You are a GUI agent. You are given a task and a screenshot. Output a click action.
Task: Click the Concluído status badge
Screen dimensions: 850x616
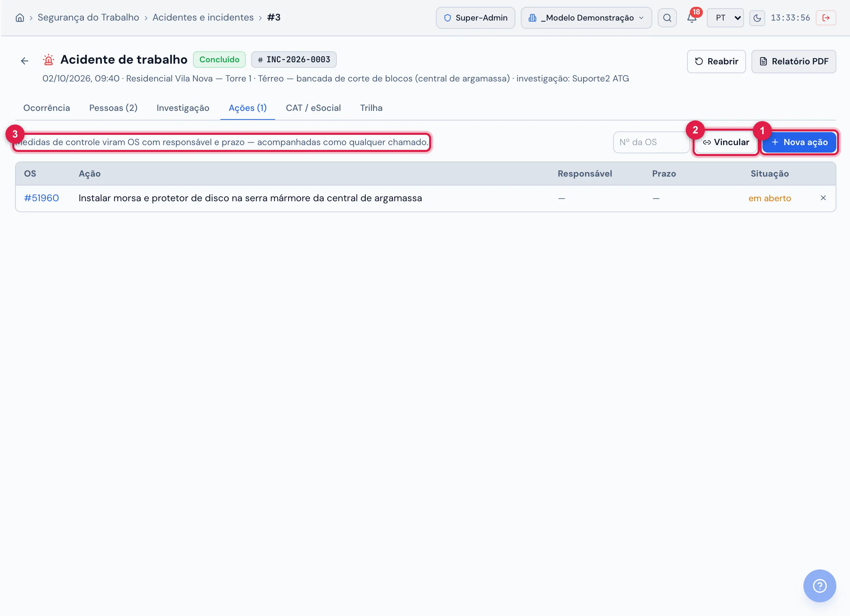point(219,60)
